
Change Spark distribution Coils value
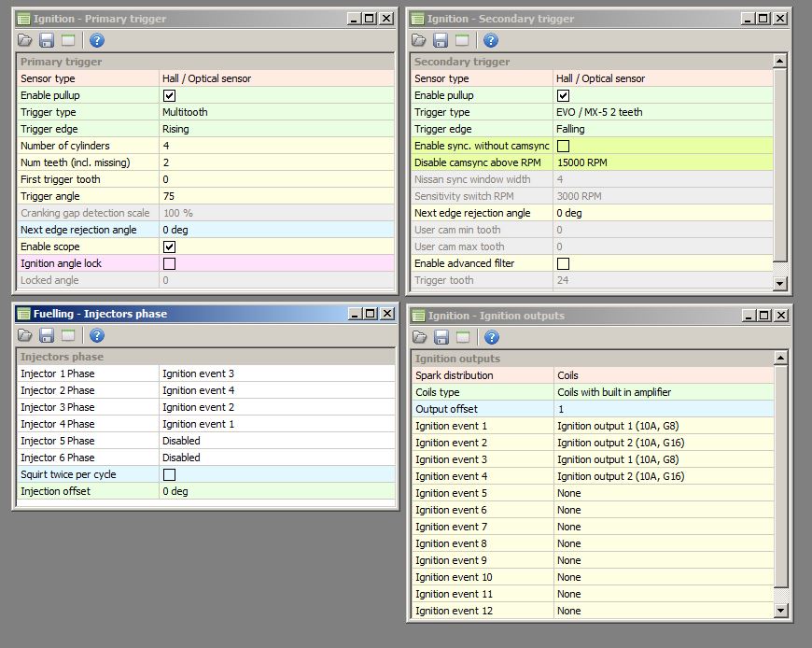pos(663,375)
